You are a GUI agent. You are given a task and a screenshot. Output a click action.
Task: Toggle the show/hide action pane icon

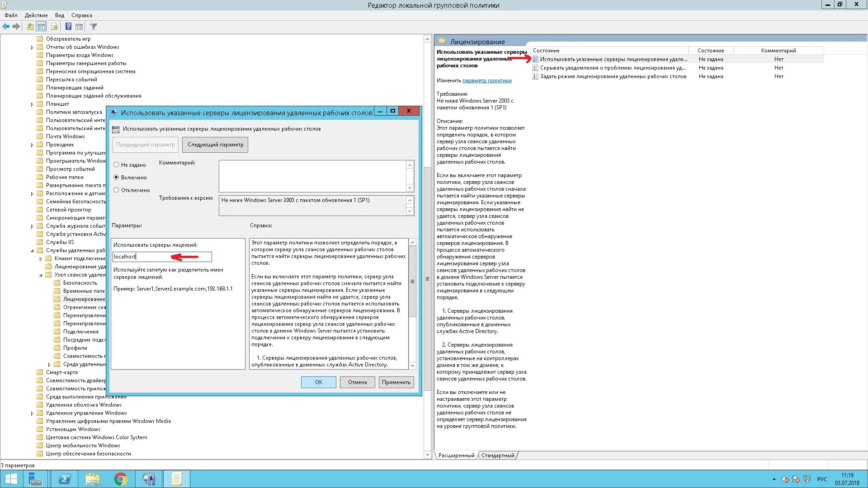pos(79,27)
